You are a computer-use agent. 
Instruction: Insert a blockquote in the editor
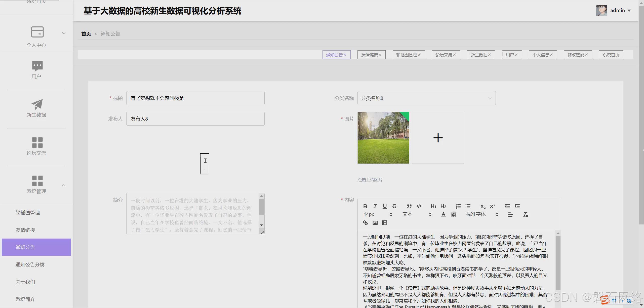pyautogui.click(x=409, y=206)
